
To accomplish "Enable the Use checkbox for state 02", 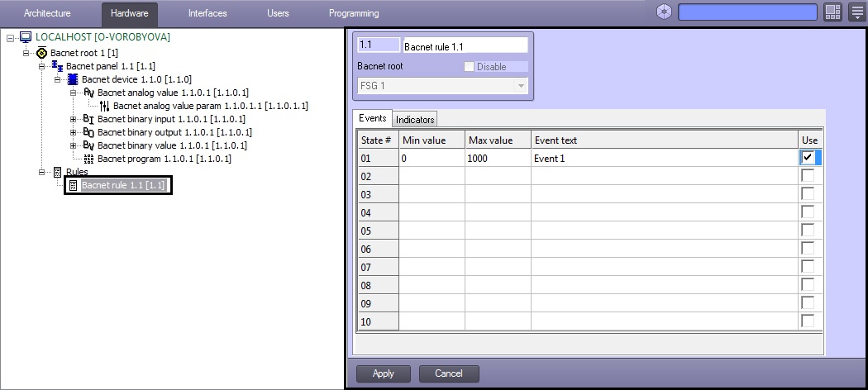I will pyautogui.click(x=808, y=176).
